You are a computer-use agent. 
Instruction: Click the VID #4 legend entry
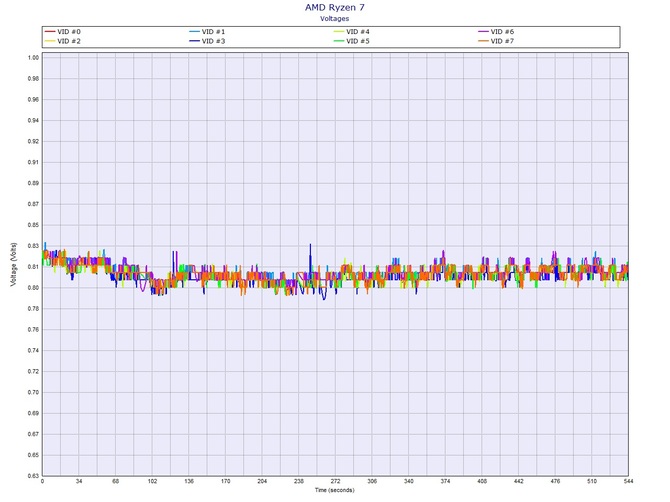point(352,32)
